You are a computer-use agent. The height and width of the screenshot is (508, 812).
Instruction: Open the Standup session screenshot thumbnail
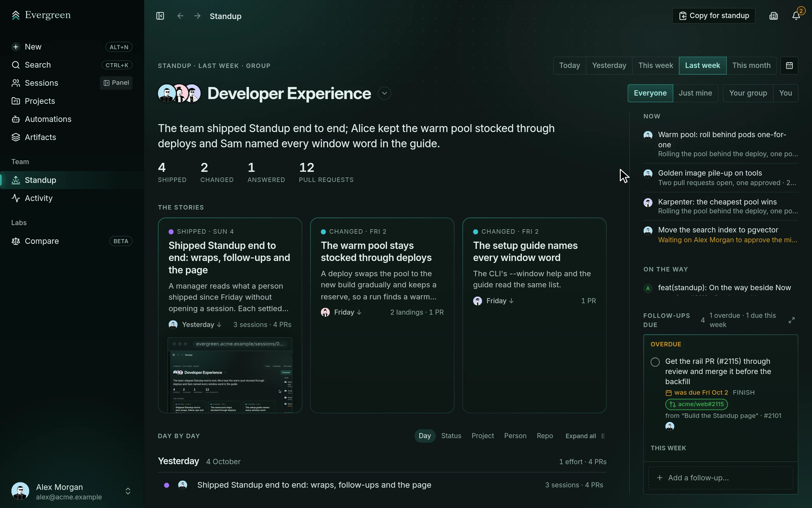pyautogui.click(x=230, y=375)
